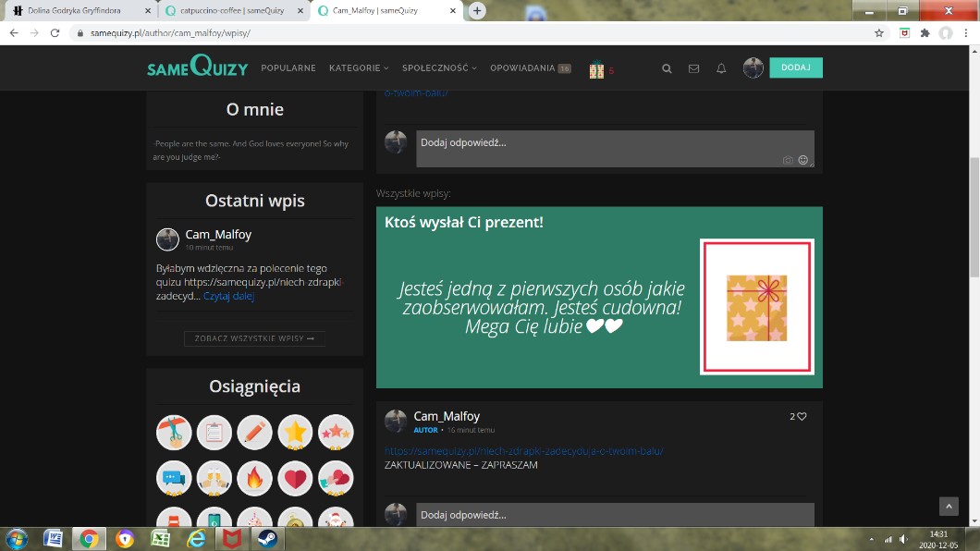Expand the Społeczność dropdown menu
980x551 pixels.
[439, 68]
